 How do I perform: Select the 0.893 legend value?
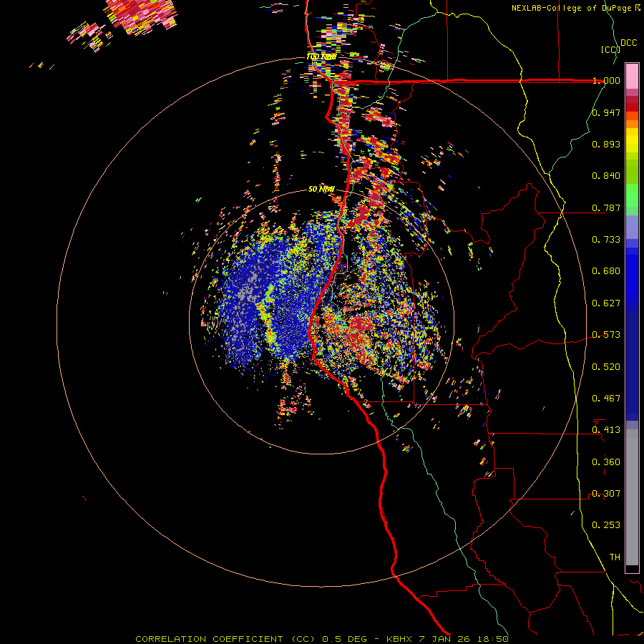coord(606,144)
